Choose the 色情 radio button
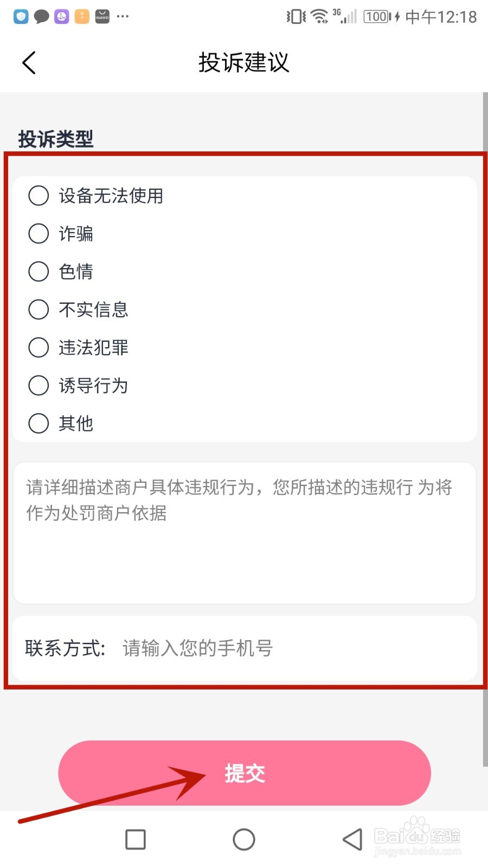488x868 pixels. [38, 272]
